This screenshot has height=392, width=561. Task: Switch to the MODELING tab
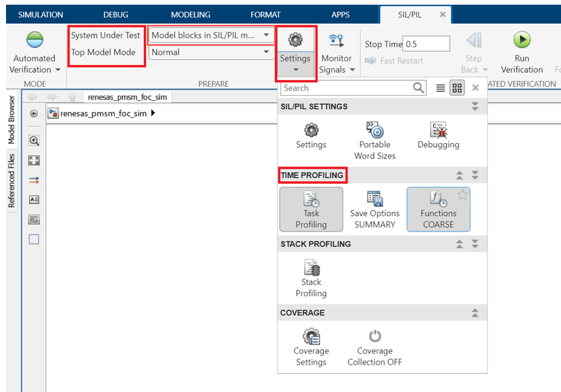[190, 15]
